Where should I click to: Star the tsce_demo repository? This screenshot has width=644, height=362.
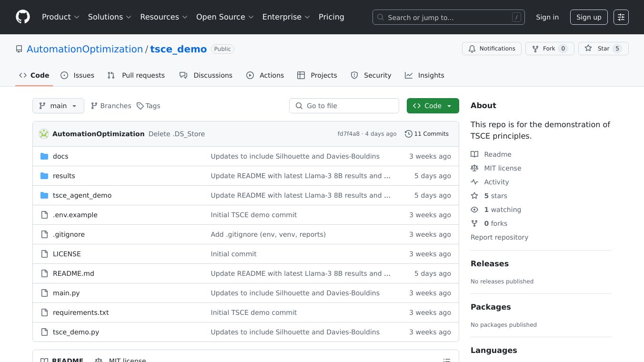[603, 49]
